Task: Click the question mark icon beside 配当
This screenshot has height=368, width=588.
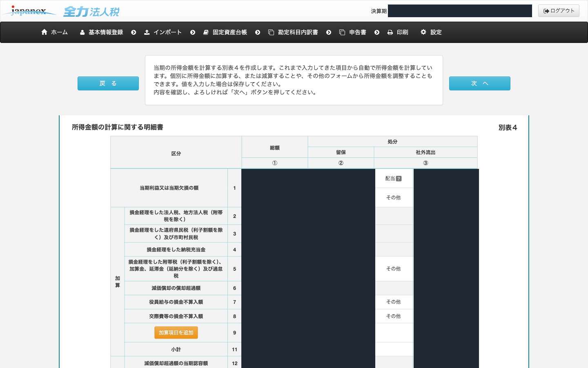Action: point(399,179)
